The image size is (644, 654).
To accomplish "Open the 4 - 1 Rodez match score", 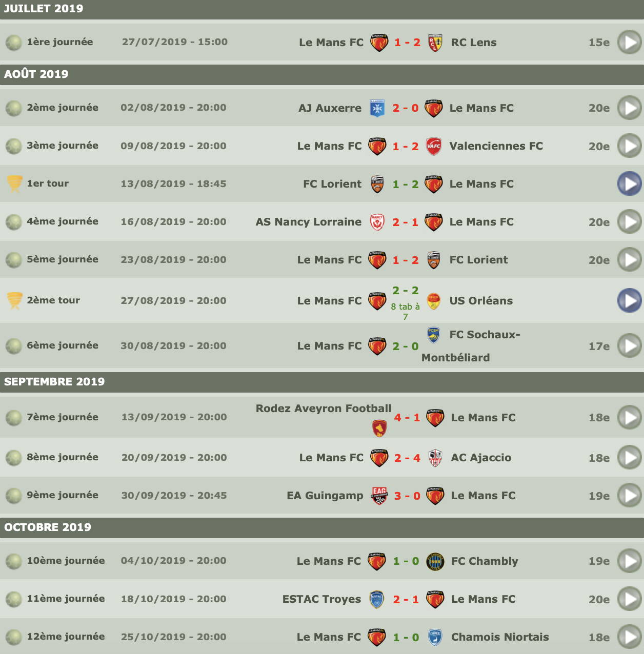I will pyautogui.click(x=407, y=418).
